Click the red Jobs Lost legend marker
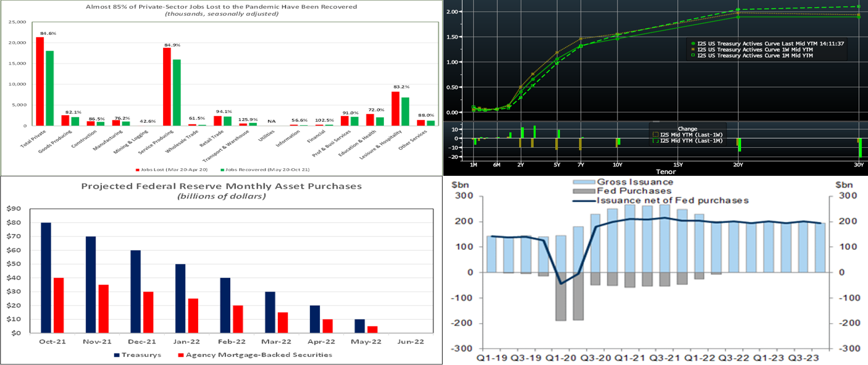 click(x=136, y=169)
